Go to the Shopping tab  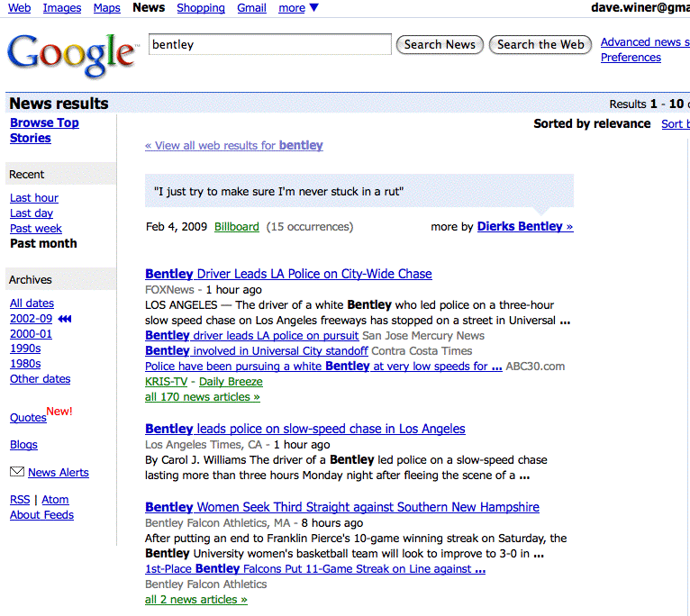click(x=201, y=8)
